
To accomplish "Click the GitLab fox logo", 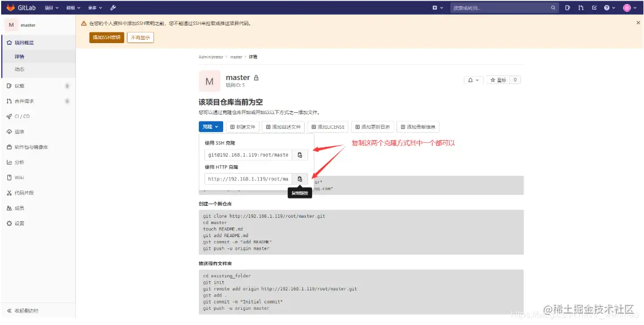I will coord(11,7).
